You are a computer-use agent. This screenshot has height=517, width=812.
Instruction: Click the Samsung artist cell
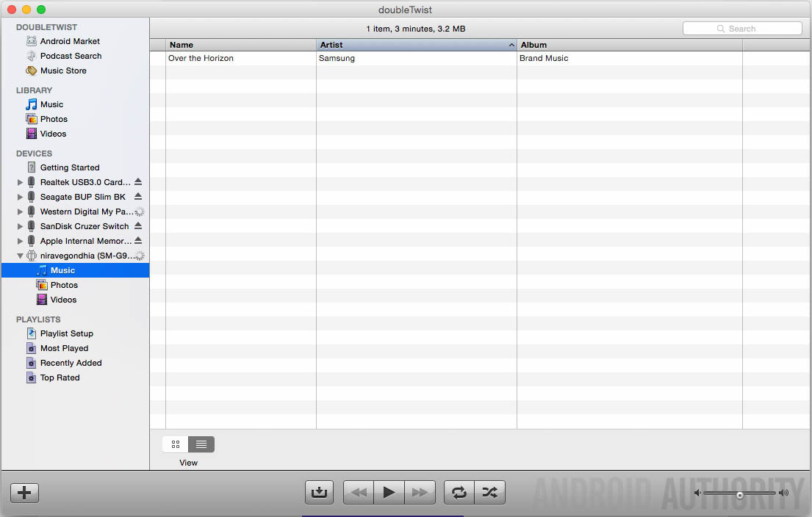pos(337,59)
